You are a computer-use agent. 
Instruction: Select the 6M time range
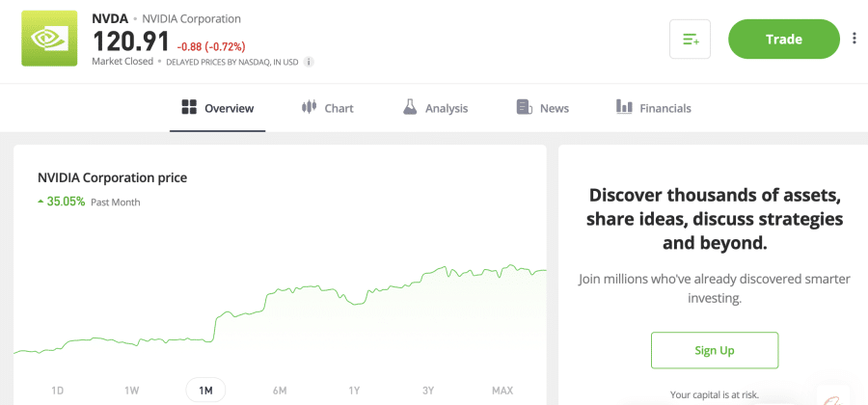pos(280,391)
